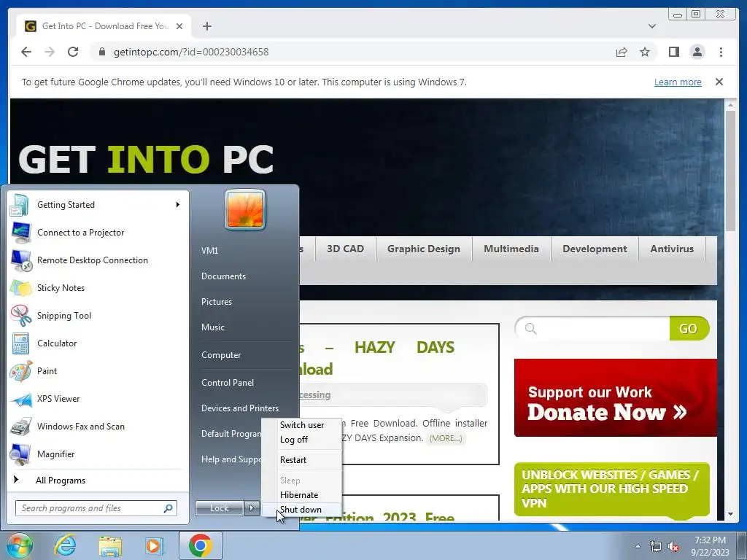The width and height of the screenshot is (747, 560).
Task: Open Internet Explorer from taskbar
Action: [x=65, y=545]
